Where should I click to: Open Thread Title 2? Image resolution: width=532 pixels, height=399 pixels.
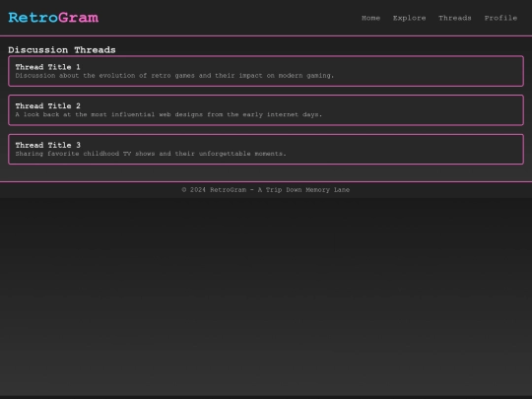click(48, 105)
